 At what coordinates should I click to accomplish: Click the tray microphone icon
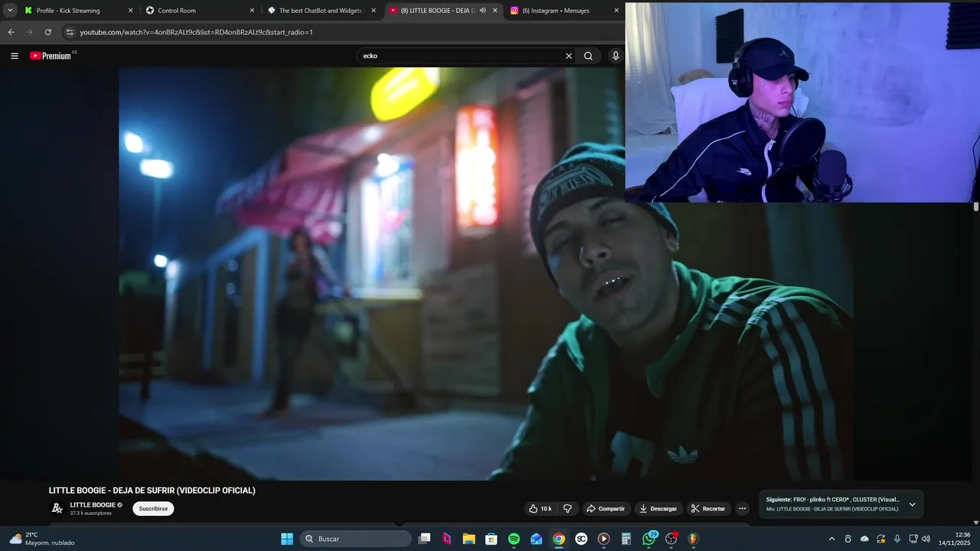pos(897,539)
